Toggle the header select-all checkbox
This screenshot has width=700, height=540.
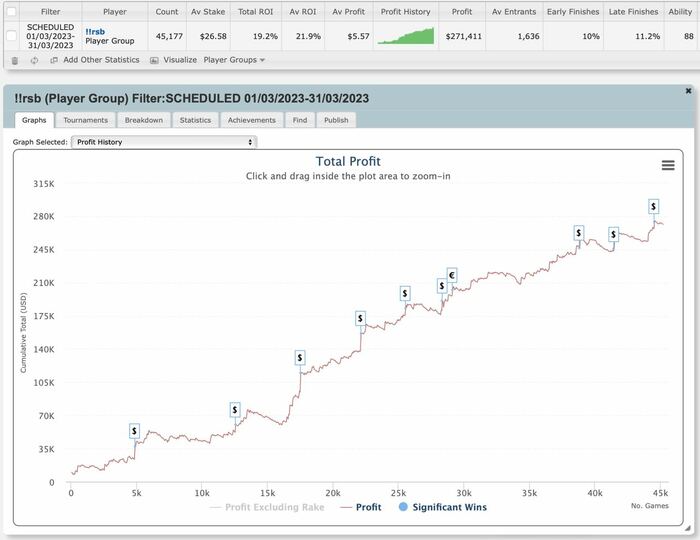point(11,12)
